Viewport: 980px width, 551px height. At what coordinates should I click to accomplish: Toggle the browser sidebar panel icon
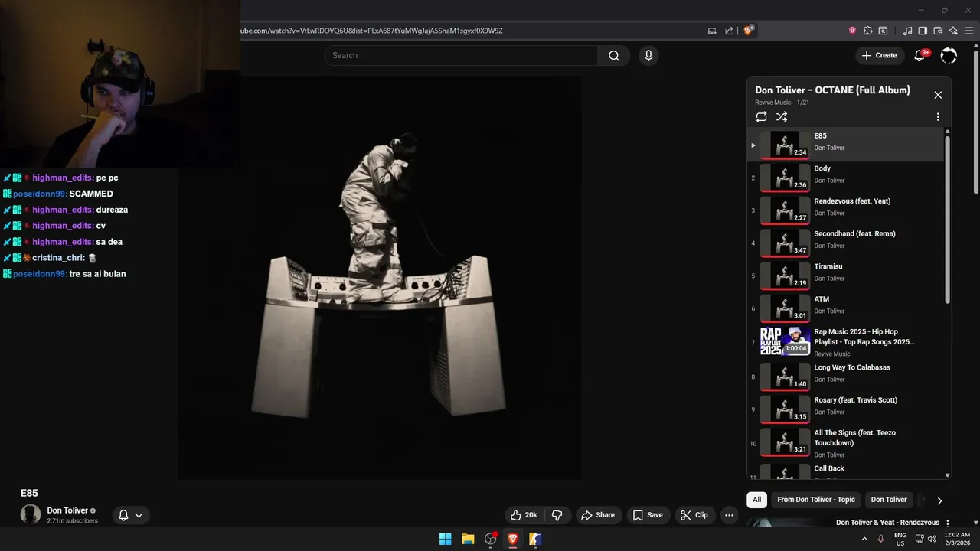(923, 31)
